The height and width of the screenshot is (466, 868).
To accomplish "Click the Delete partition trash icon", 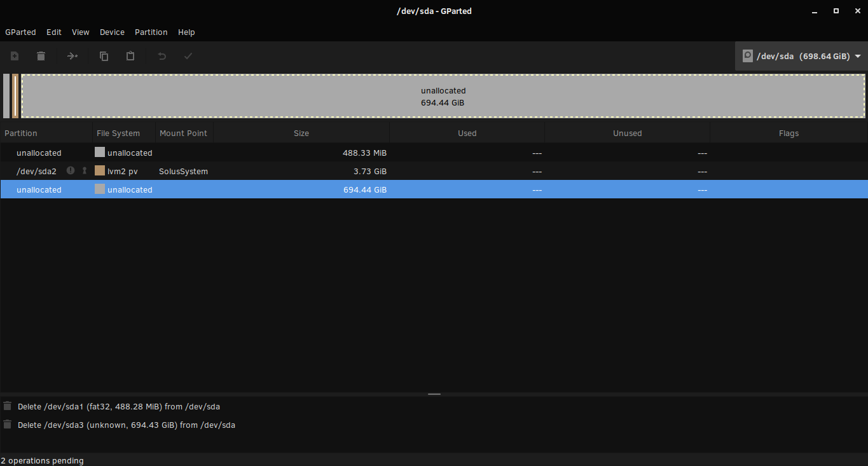I will click(41, 56).
